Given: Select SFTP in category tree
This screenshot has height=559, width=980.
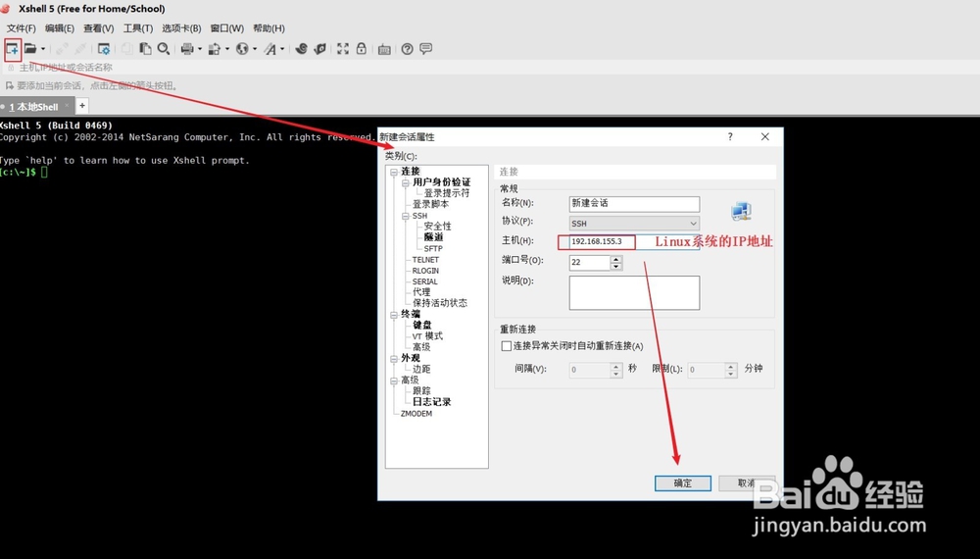Looking at the screenshot, I should [x=433, y=248].
